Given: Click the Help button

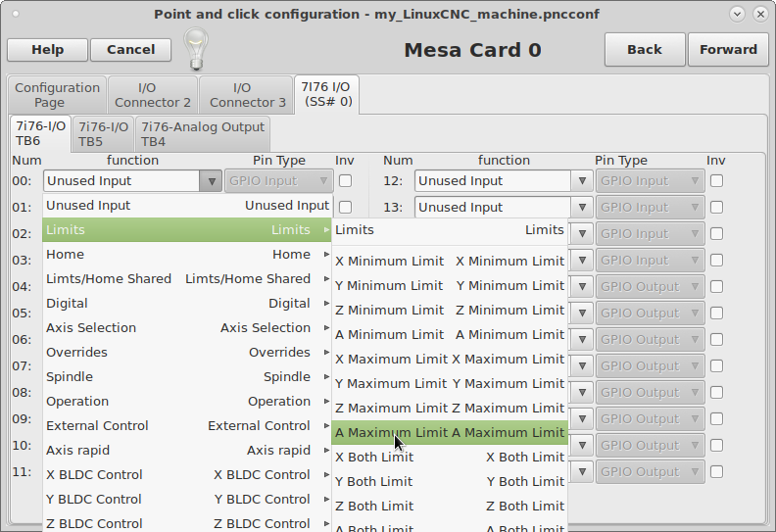Looking at the screenshot, I should (x=47, y=50).
